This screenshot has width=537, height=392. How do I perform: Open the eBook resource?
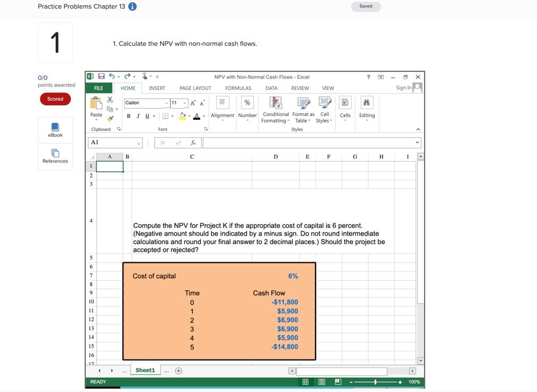[55, 130]
